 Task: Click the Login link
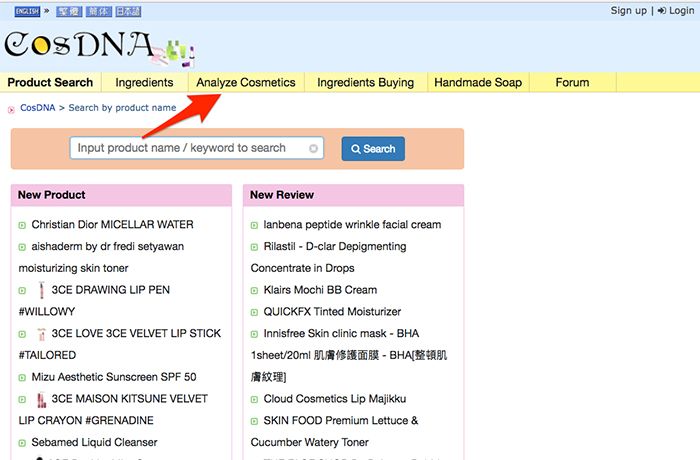pyautogui.click(x=676, y=10)
